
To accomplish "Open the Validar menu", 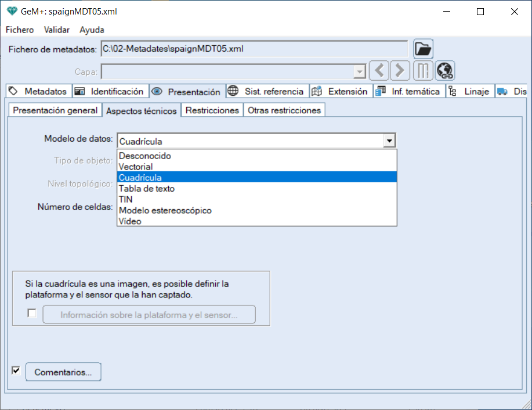I will point(57,30).
